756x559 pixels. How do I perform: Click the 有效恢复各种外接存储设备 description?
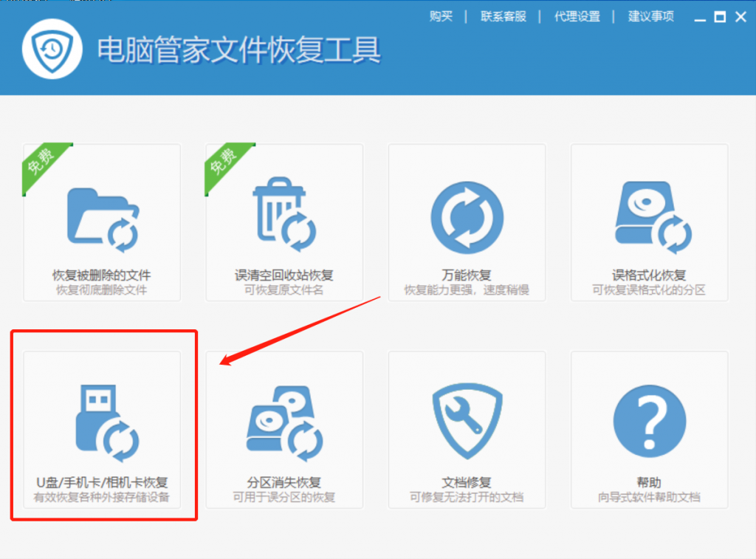pos(102,497)
